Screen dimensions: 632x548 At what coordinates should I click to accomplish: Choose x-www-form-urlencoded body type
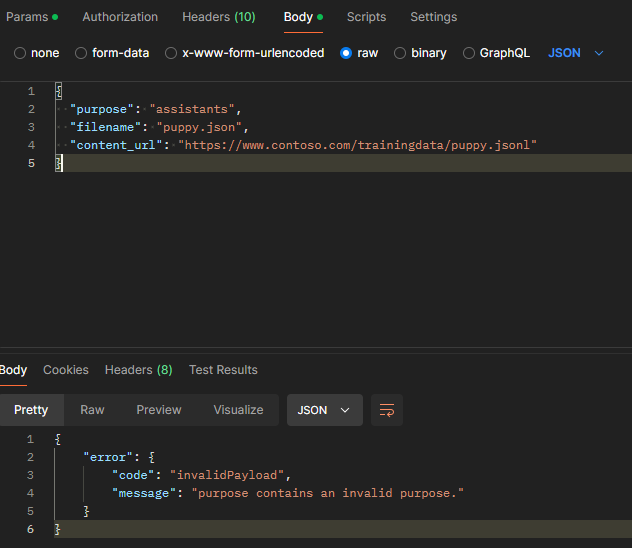(245, 53)
